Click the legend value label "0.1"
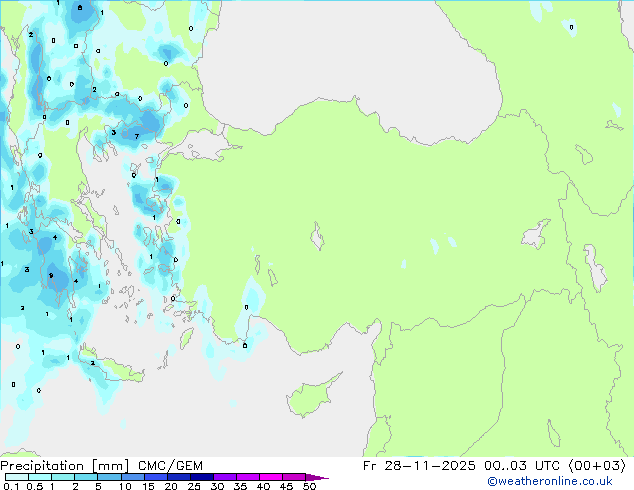This screenshot has height=490, width=634. pos(11,486)
